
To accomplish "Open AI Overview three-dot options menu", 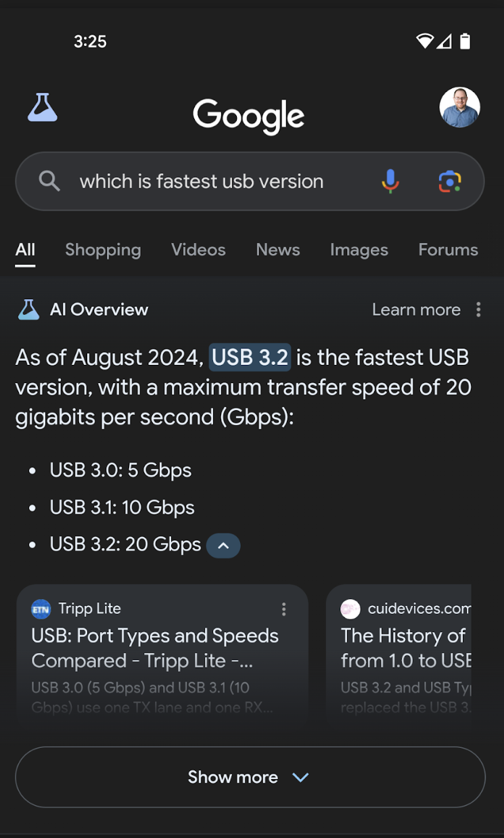I will [x=478, y=310].
